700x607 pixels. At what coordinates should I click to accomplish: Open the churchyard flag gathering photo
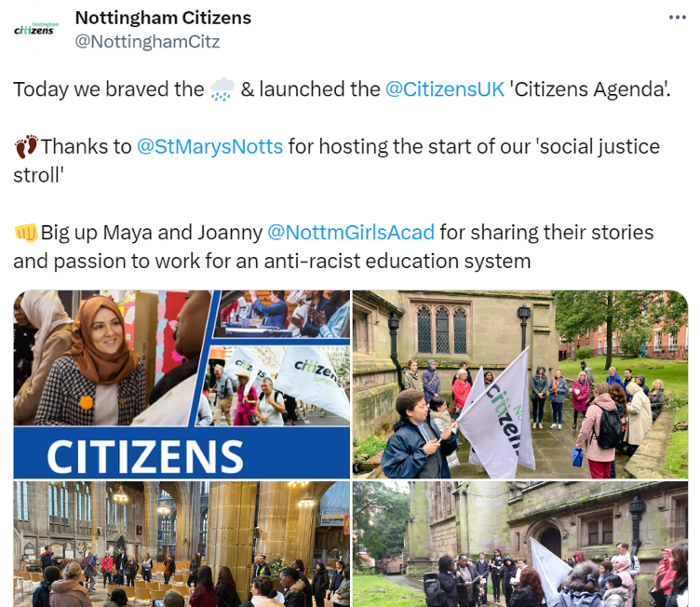click(520, 384)
